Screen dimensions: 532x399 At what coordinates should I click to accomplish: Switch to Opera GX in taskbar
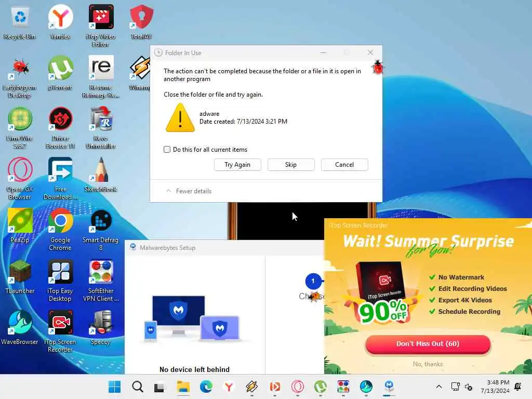tap(298, 387)
